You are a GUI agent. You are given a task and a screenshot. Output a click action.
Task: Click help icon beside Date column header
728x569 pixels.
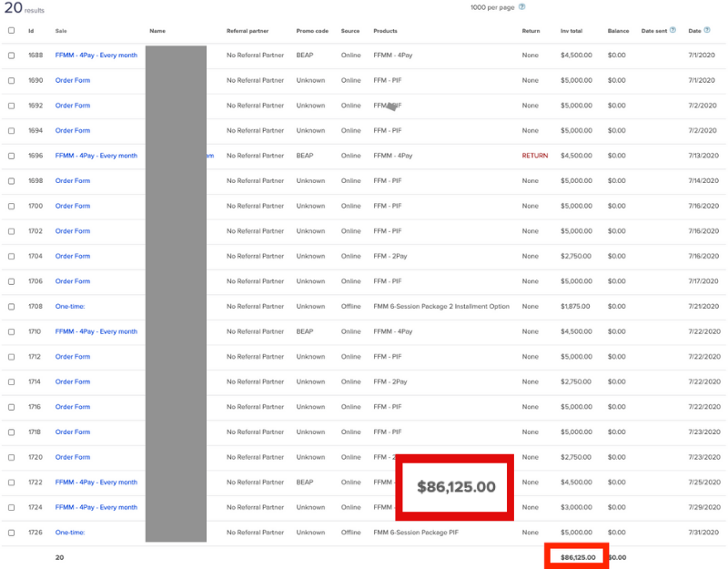pos(707,30)
